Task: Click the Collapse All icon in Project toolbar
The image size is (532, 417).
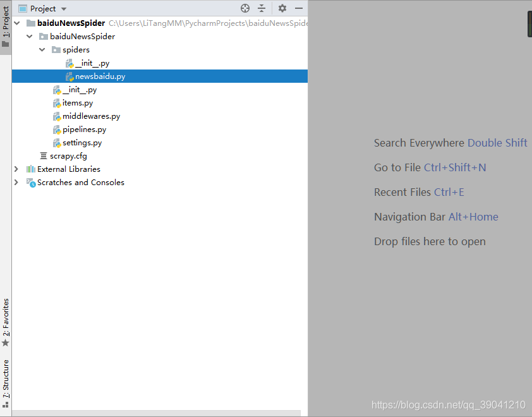Action: (x=262, y=8)
